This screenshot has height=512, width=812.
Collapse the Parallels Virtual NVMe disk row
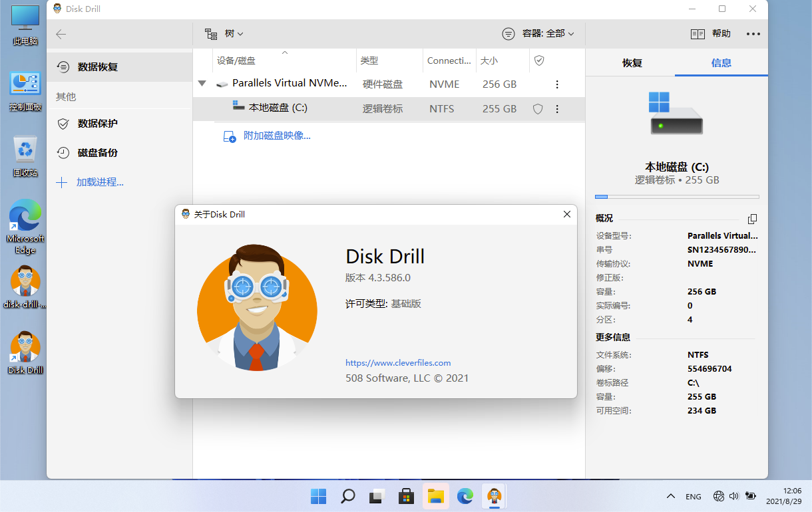click(x=202, y=84)
